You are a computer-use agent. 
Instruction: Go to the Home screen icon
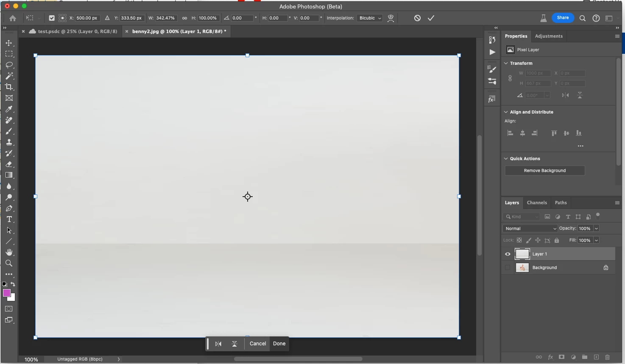pyautogui.click(x=13, y=18)
